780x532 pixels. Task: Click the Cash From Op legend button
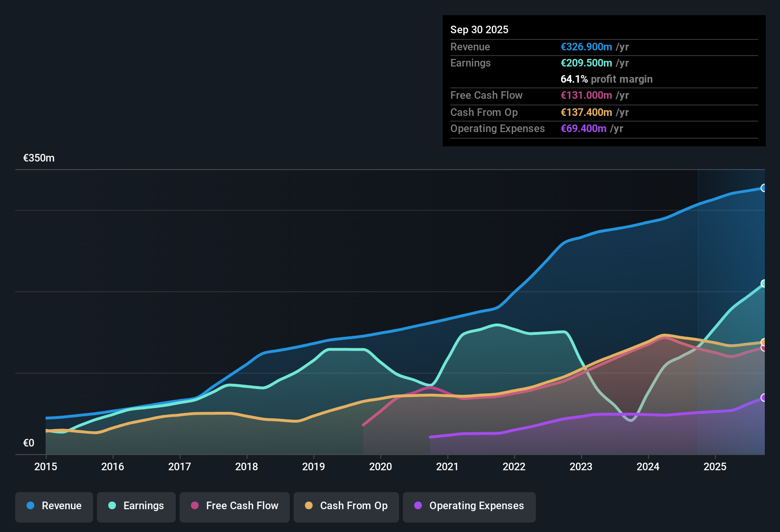coord(346,507)
